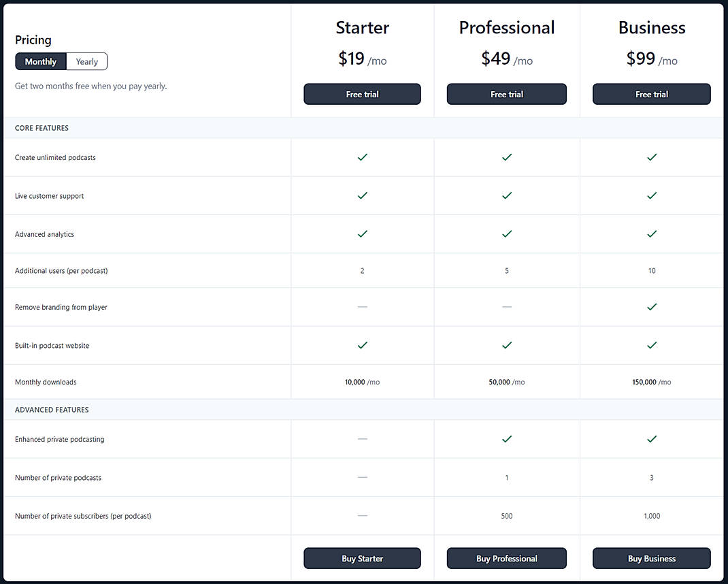Image resolution: width=728 pixels, height=584 pixels.
Task: Click the Live customer support checkmark under Business
Action: (652, 195)
